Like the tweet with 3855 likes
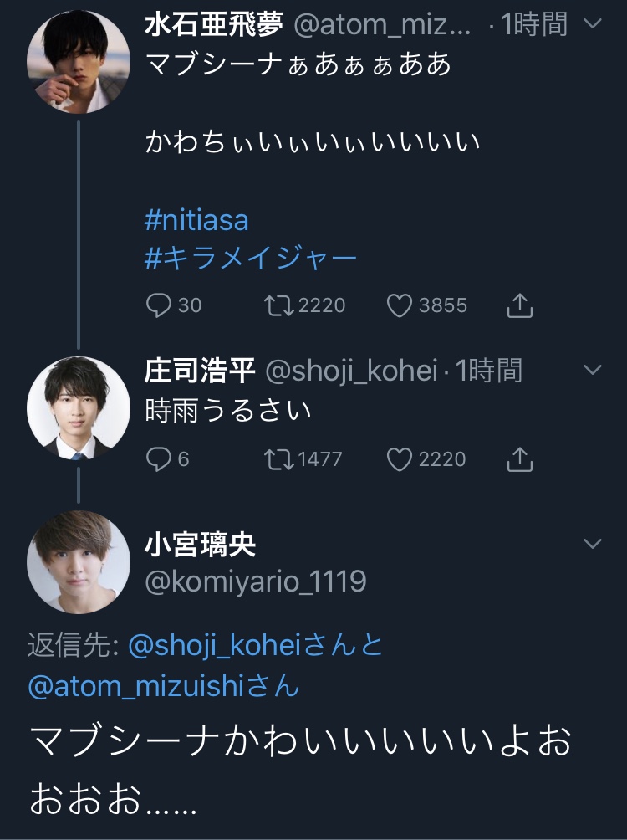Screen dimensions: 627x840 400,305
